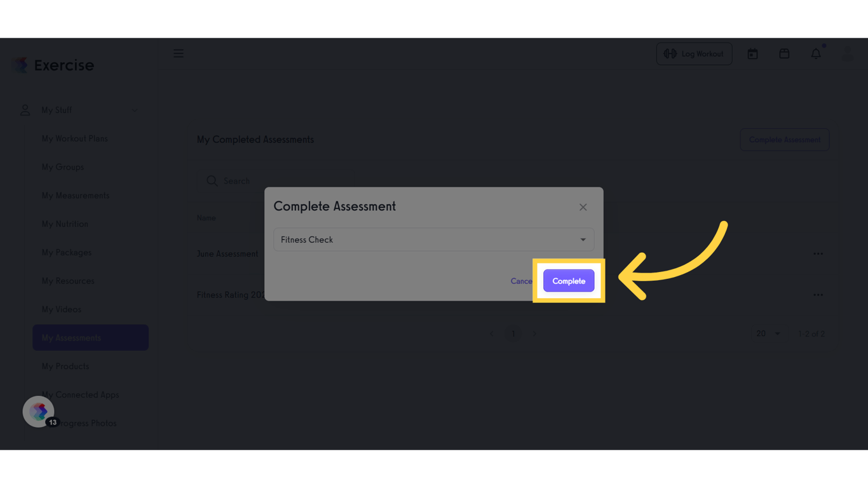Open My Nutrition from the sidebar

coord(65,224)
